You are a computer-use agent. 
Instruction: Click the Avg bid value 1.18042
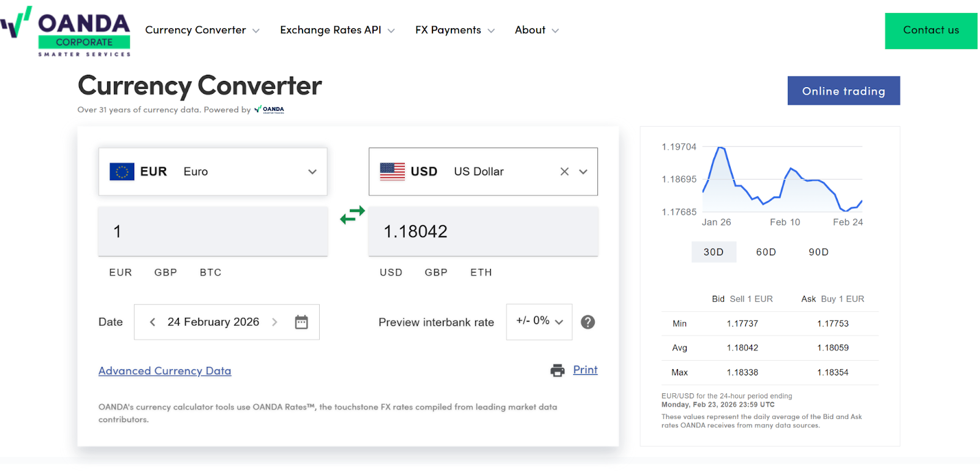point(742,348)
